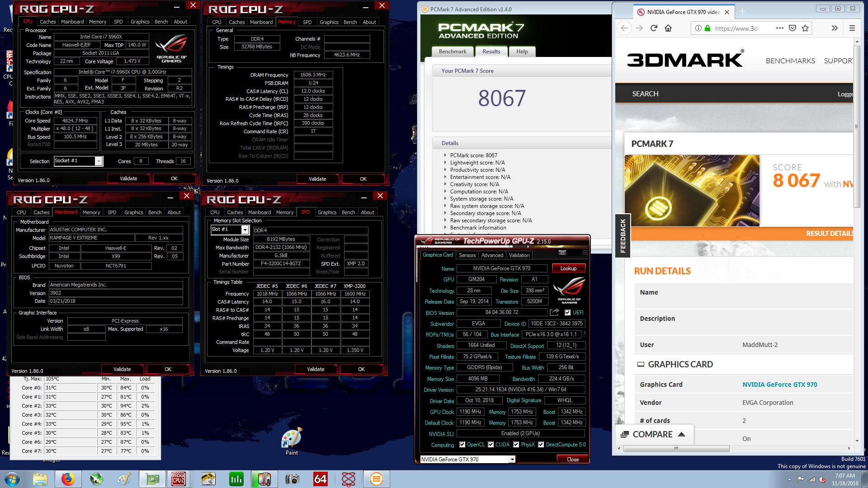The height and width of the screenshot is (488, 868).
Task: Open the NVIDIA GeForce GTX 970 link
Action: (x=779, y=385)
